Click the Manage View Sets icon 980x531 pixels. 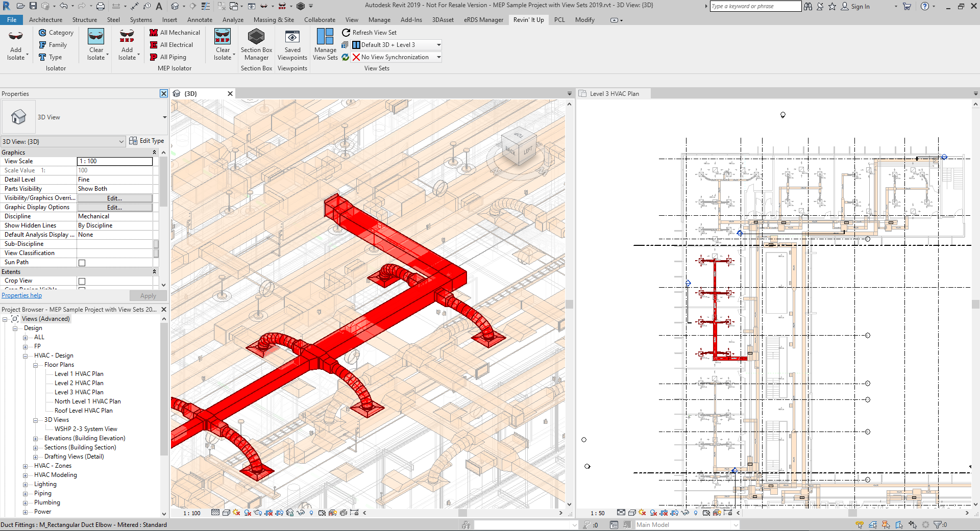(325, 38)
